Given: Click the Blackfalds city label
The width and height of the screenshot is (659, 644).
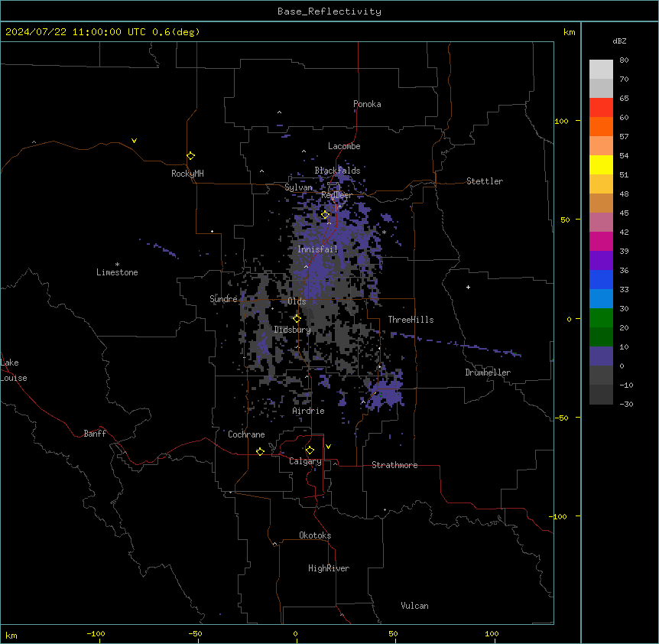Looking at the screenshot, I should [x=337, y=171].
